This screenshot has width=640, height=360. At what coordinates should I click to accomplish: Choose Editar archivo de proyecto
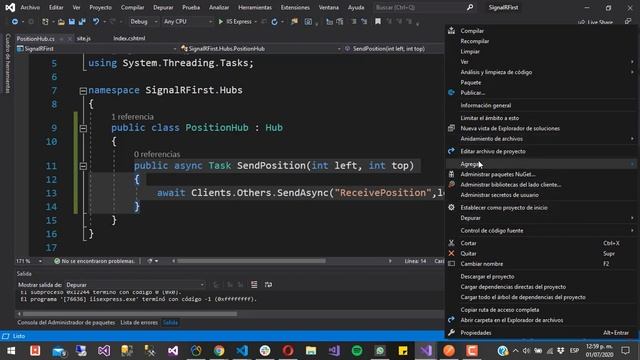[x=541, y=151]
